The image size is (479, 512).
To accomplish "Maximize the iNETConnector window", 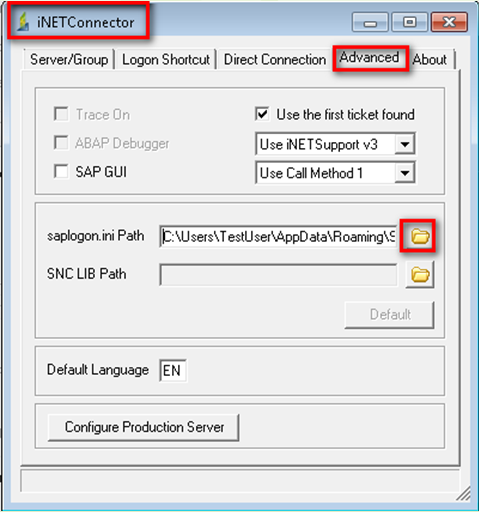I will click(410, 23).
